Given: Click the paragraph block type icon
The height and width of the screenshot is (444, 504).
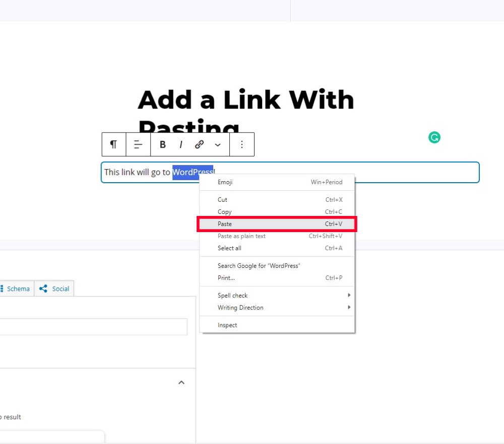Looking at the screenshot, I should pyautogui.click(x=113, y=144).
